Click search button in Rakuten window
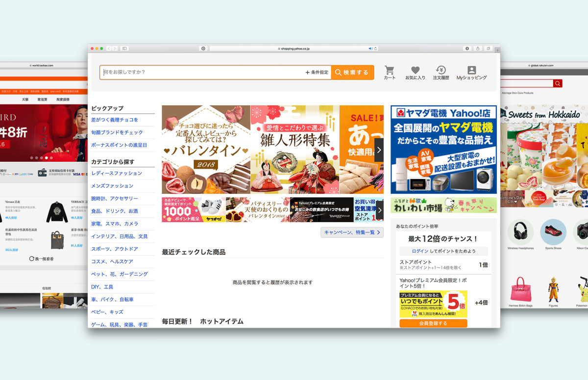 [558, 83]
